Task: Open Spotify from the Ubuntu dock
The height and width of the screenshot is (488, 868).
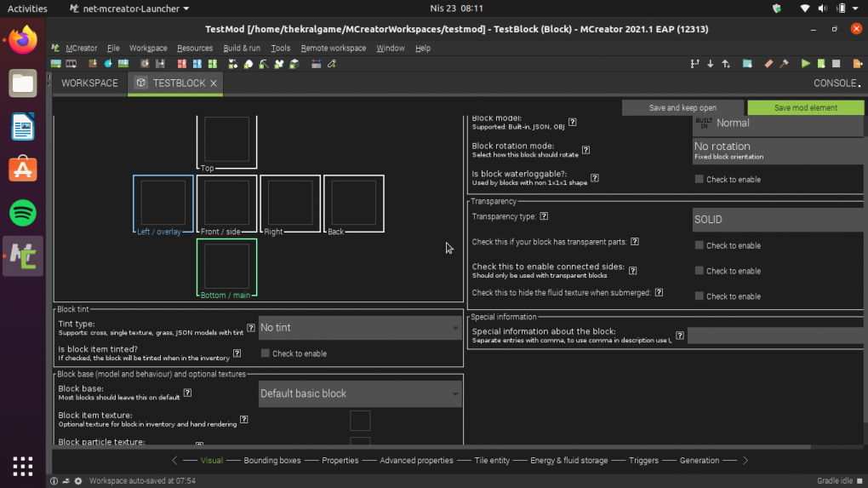Action: (23, 211)
